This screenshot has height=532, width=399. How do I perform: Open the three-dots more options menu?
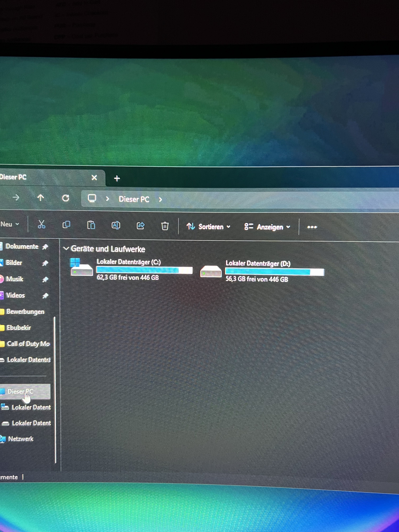coord(312,227)
